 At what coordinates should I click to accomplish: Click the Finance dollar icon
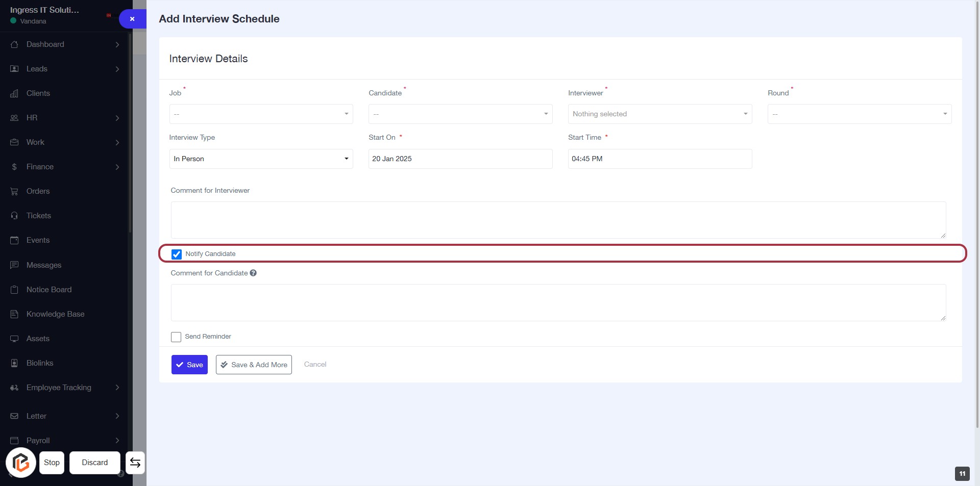tap(14, 167)
